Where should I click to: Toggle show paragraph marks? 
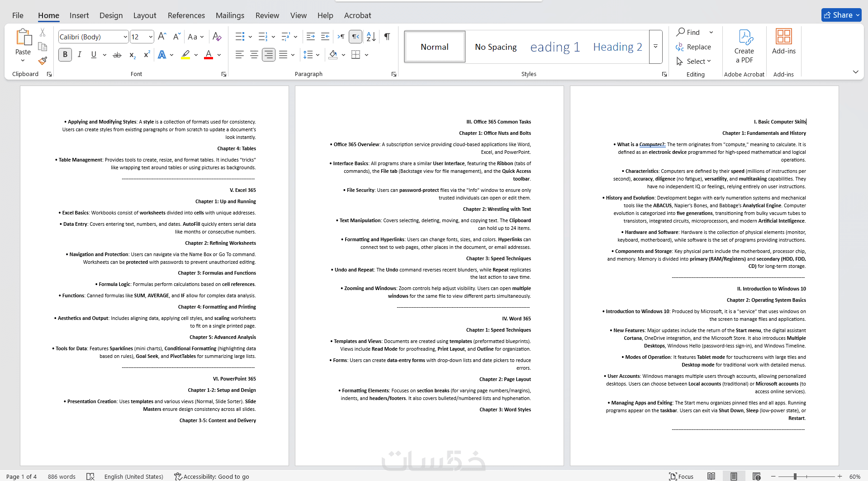coord(387,37)
